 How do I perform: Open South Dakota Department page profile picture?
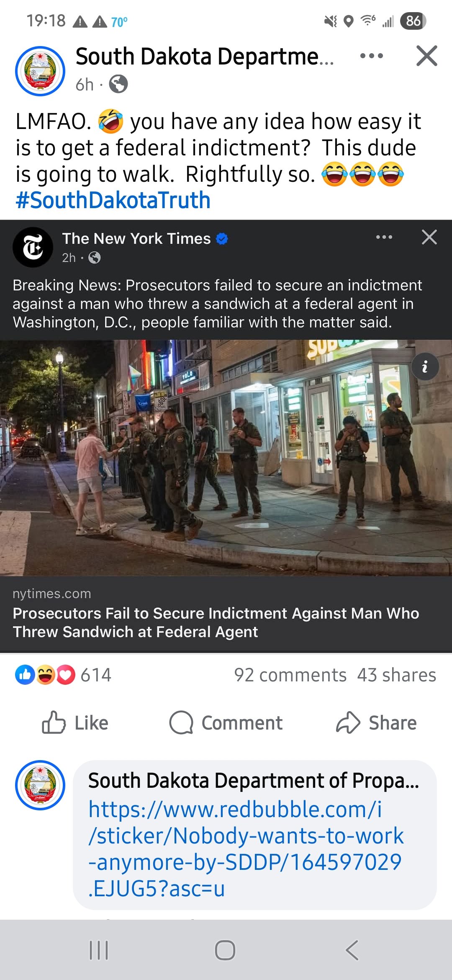click(x=40, y=71)
